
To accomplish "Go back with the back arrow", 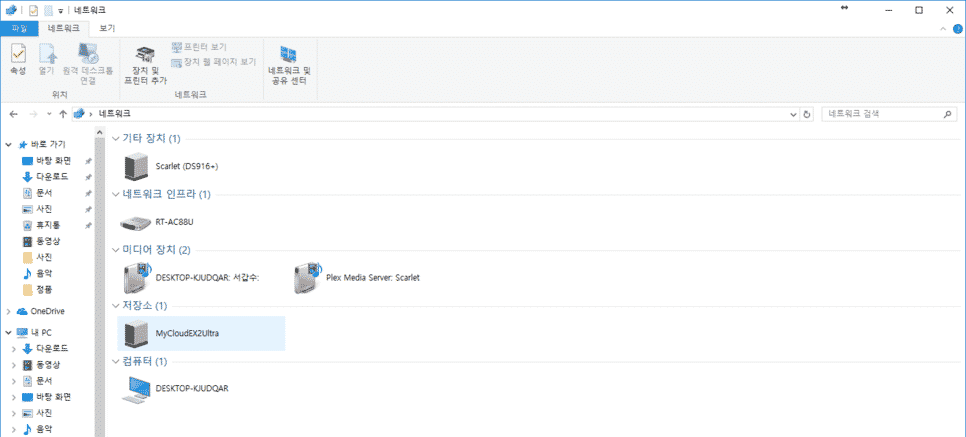I will point(14,115).
